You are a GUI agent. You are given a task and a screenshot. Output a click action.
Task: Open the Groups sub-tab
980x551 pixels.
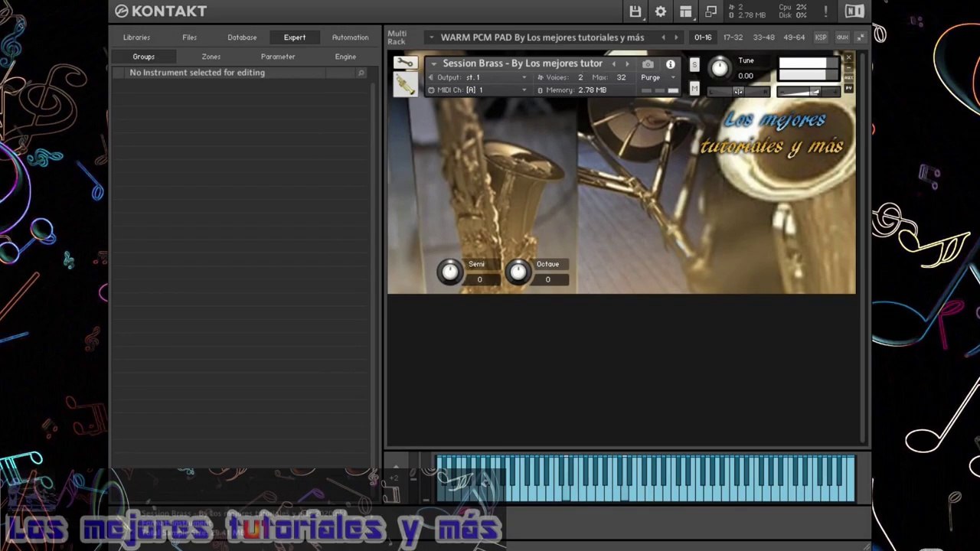pos(144,57)
